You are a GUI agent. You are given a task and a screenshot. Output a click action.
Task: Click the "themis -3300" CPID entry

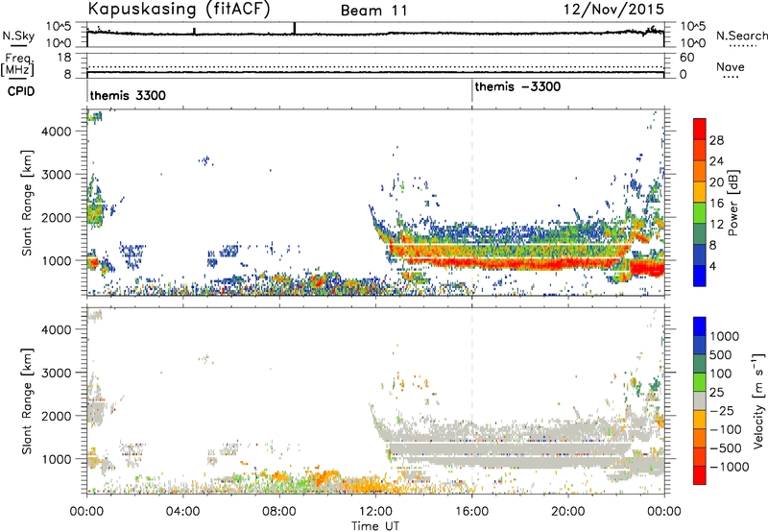517,86
